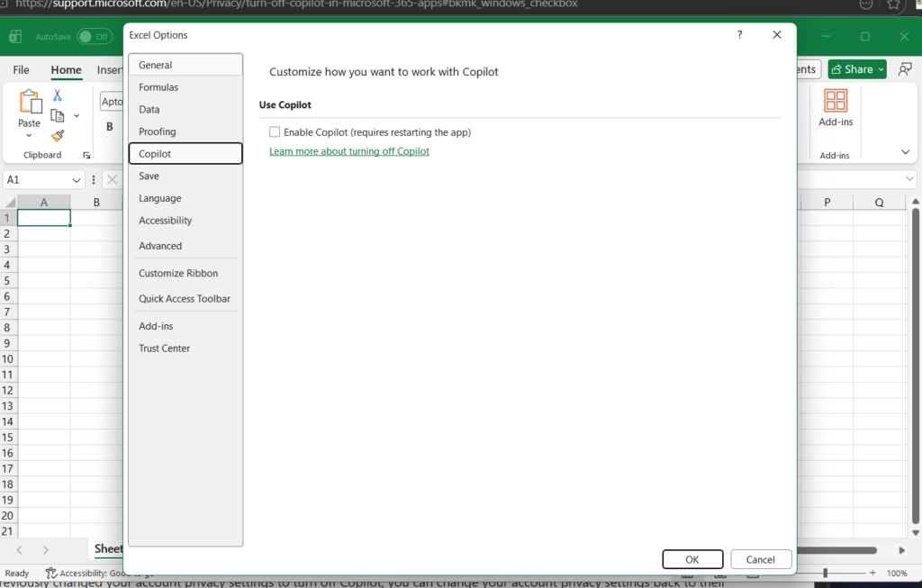This screenshot has width=922, height=588.
Task: Open the Copilot person icon near Share
Action: click(x=905, y=69)
